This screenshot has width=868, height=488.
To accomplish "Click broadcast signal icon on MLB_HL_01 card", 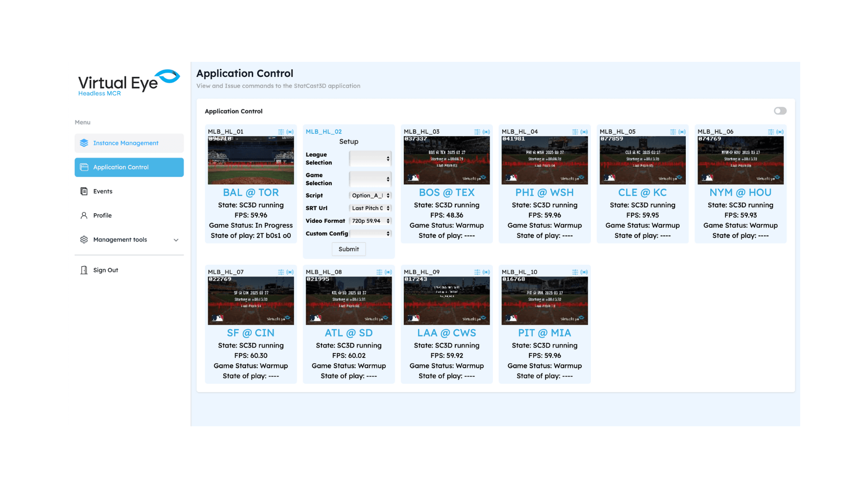I will pyautogui.click(x=290, y=132).
